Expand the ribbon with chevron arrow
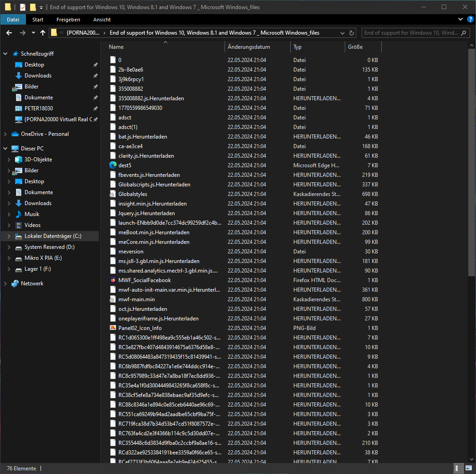The width and height of the screenshot is (476, 474). [460, 20]
